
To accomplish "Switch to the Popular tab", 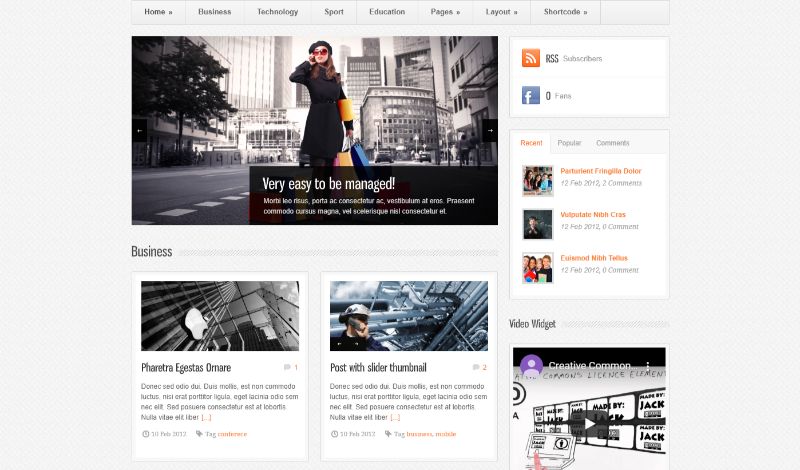I will coord(569,143).
